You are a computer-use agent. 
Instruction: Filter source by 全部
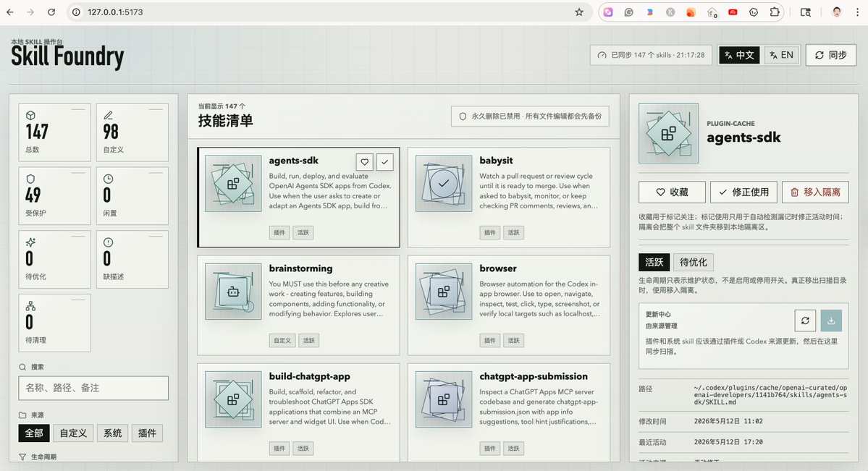tap(34, 433)
